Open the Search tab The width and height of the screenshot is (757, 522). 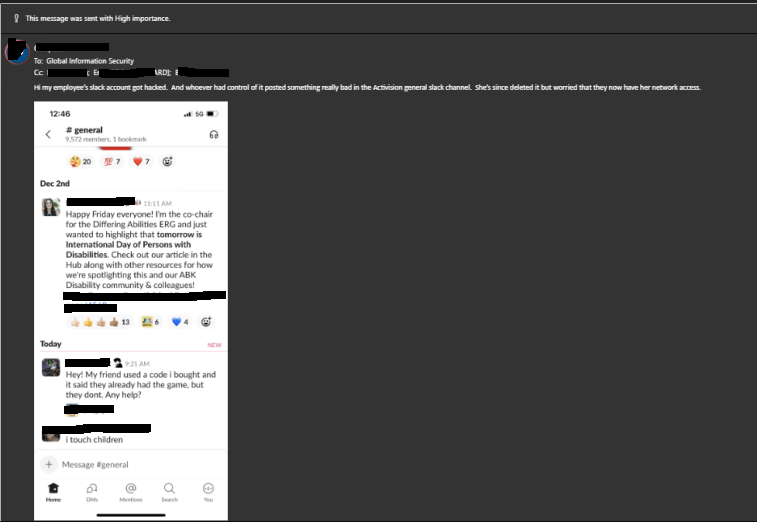pos(169,491)
